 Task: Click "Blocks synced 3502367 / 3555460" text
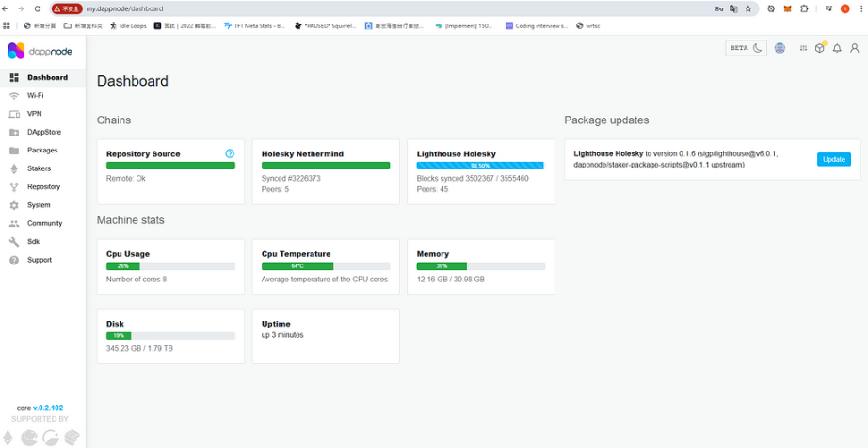(473, 179)
